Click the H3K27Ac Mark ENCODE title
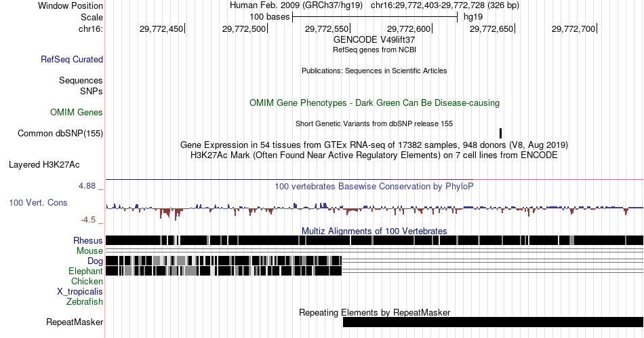Viewport: 644px width, 338px height. click(374, 155)
